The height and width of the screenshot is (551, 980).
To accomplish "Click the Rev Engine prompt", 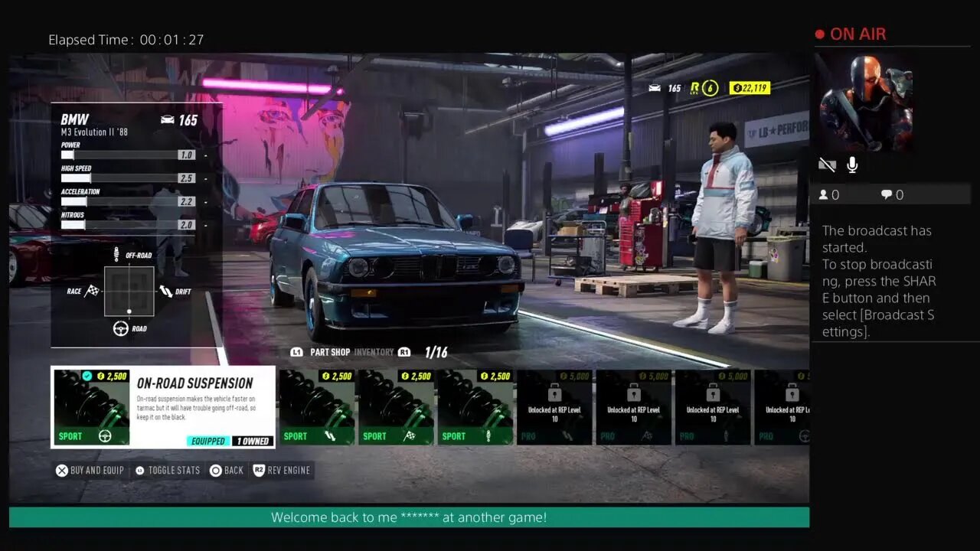I will click(282, 471).
